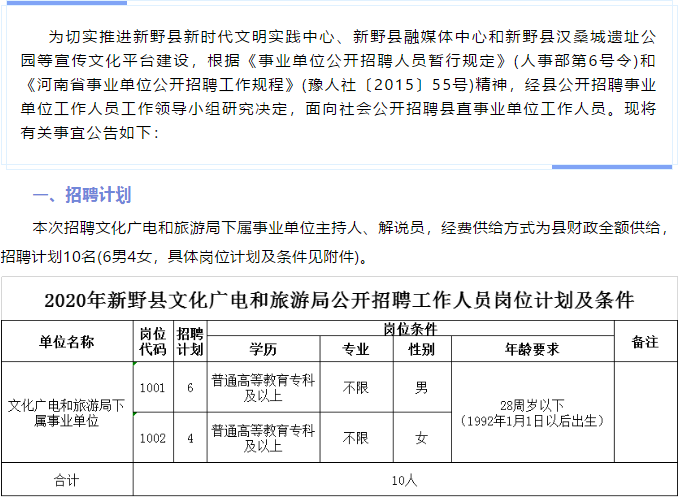Click the 单位名称 column header

tap(67, 342)
